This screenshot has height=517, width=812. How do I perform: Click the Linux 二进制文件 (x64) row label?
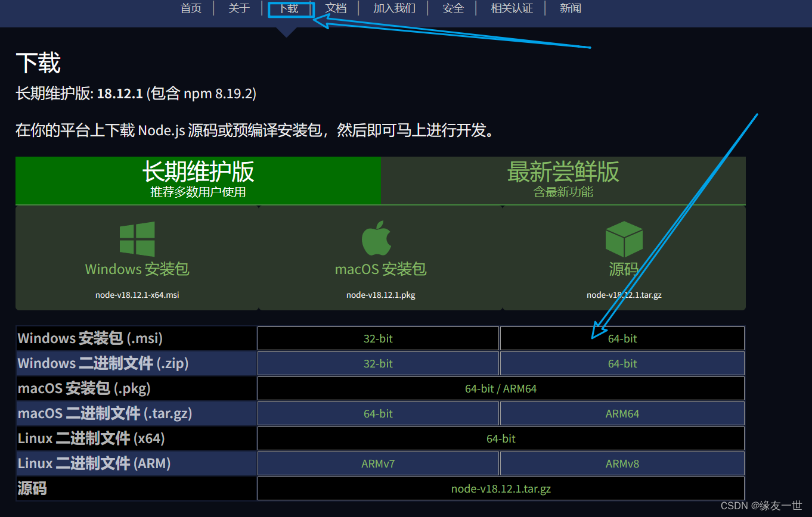91,438
